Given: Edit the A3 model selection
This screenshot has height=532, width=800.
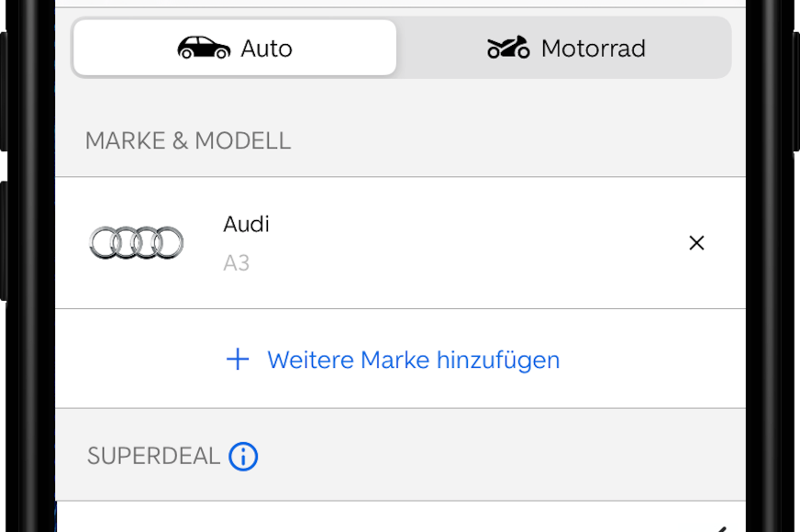Looking at the screenshot, I should pos(236,263).
